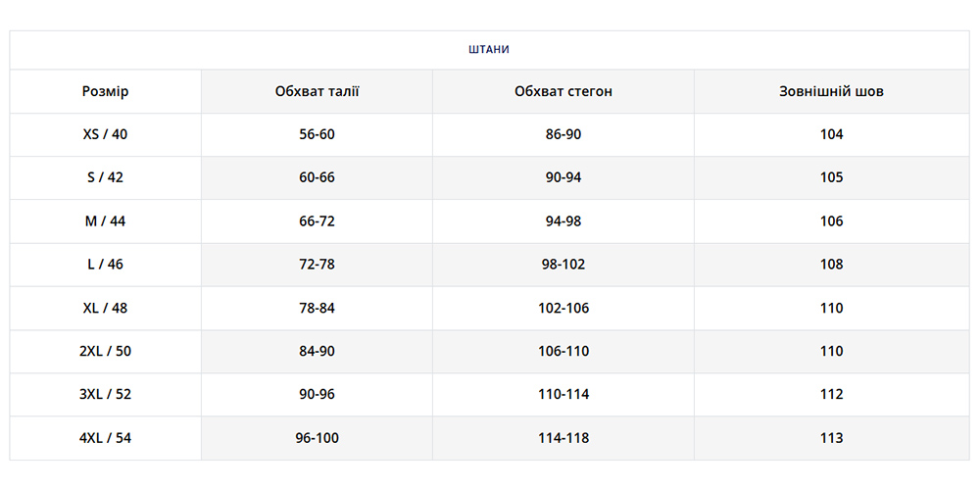
Task: Select the XL / 48 size cell
Action: [105, 308]
